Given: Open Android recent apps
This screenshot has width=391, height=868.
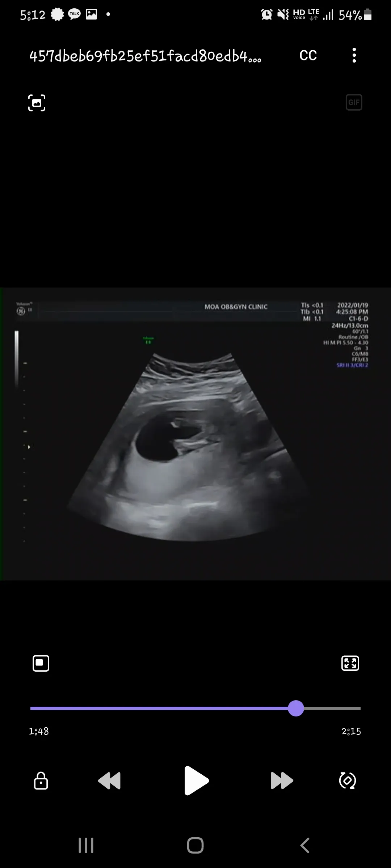Looking at the screenshot, I should tap(86, 846).
